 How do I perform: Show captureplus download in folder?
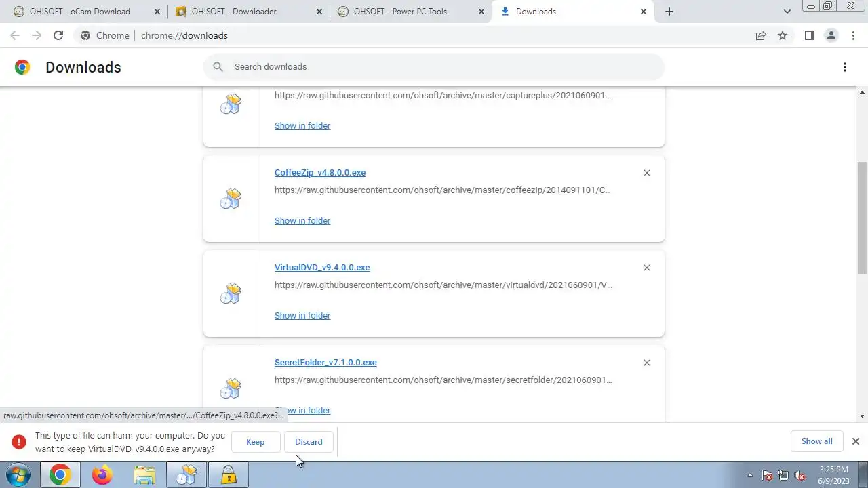click(x=302, y=126)
